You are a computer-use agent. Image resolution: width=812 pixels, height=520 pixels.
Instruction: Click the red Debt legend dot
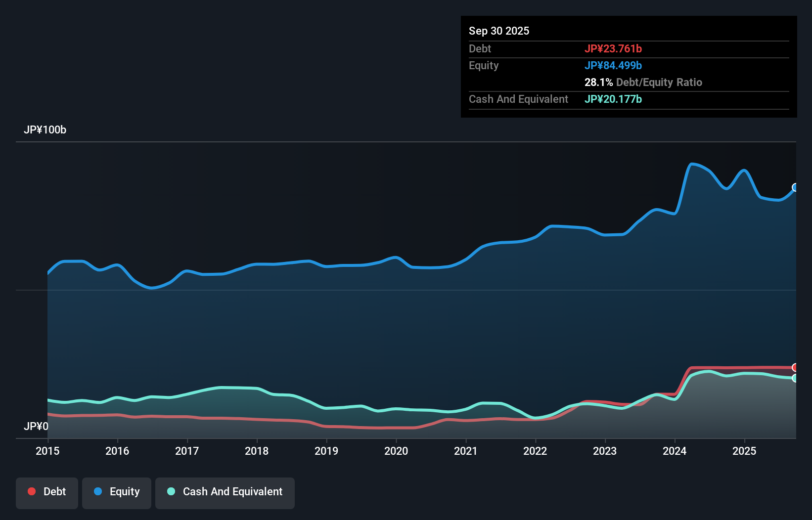coord(31,492)
